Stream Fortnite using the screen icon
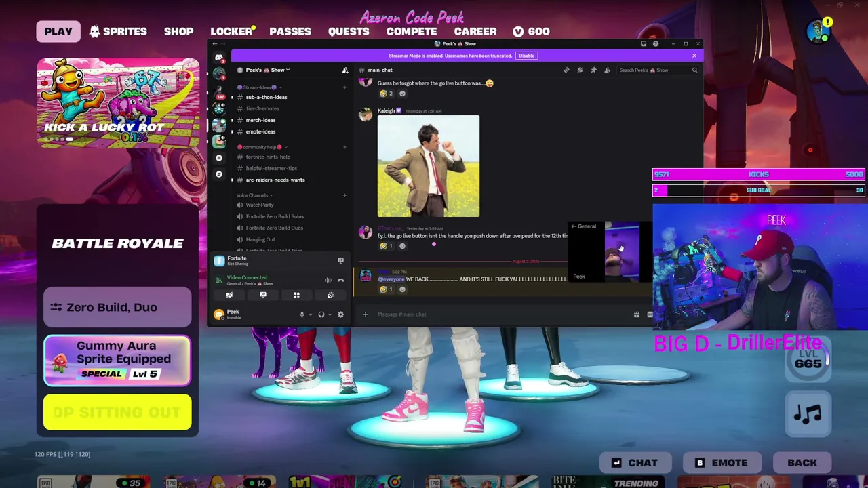The height and width of the screenshot is (488, 868). [340, 260]
